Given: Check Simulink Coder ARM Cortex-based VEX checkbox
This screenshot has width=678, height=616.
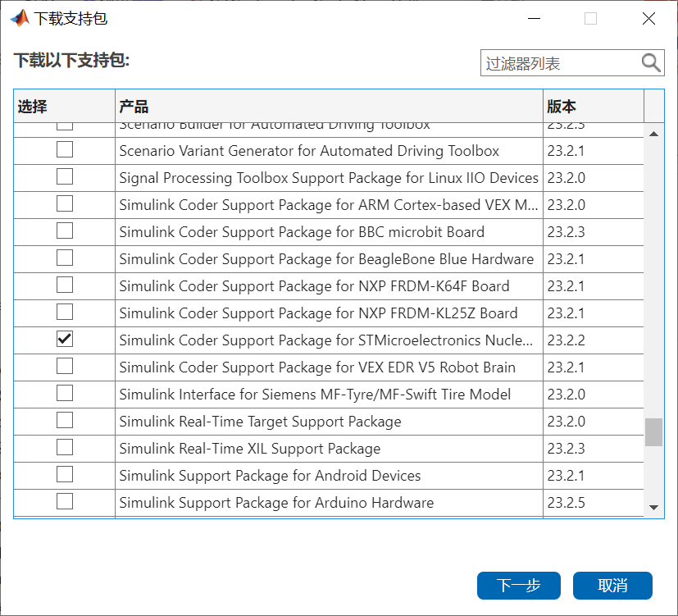Looking at the screenshot, I should 65,203.
